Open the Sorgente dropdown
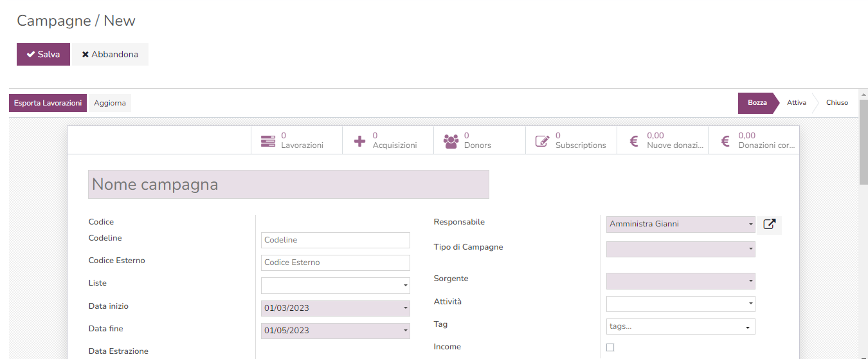The image size is (868, 359). 680,281
